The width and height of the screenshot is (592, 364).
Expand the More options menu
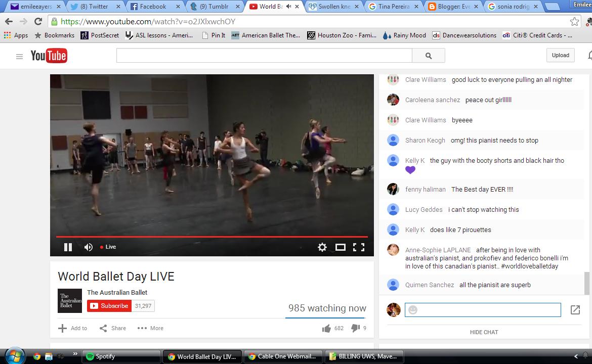(150, 328)
